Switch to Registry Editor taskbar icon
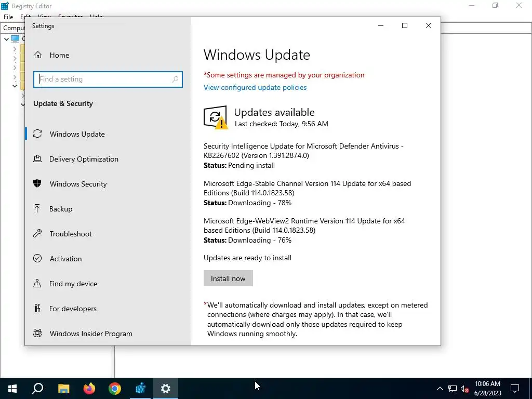Screen dimensions: 532x399 coord(140,389)
